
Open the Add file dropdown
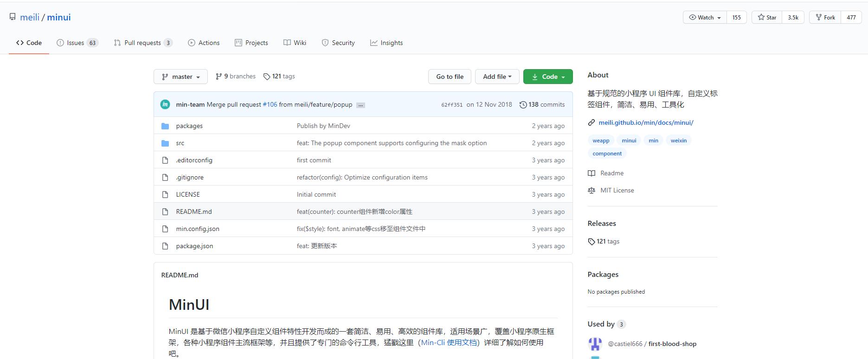pyautogui.click(x=497, y=77)
